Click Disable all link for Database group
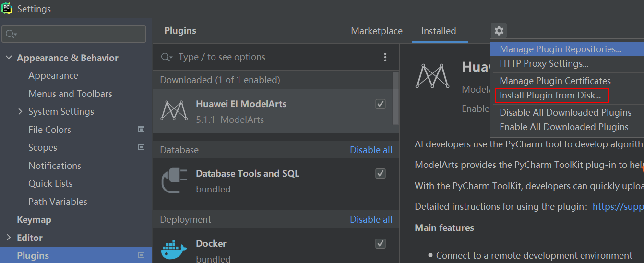The image size is (644, 263). click(x=370, y=150)
